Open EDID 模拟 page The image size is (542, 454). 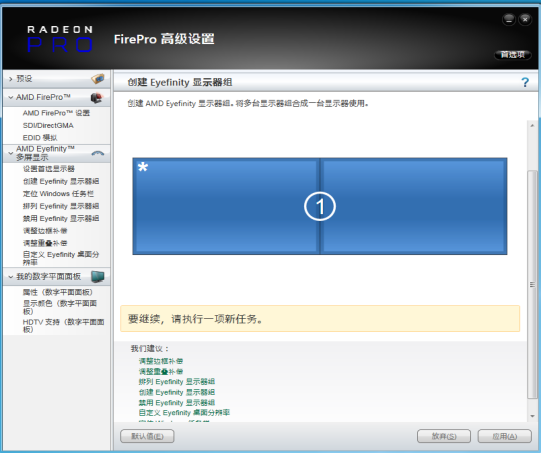40,138
